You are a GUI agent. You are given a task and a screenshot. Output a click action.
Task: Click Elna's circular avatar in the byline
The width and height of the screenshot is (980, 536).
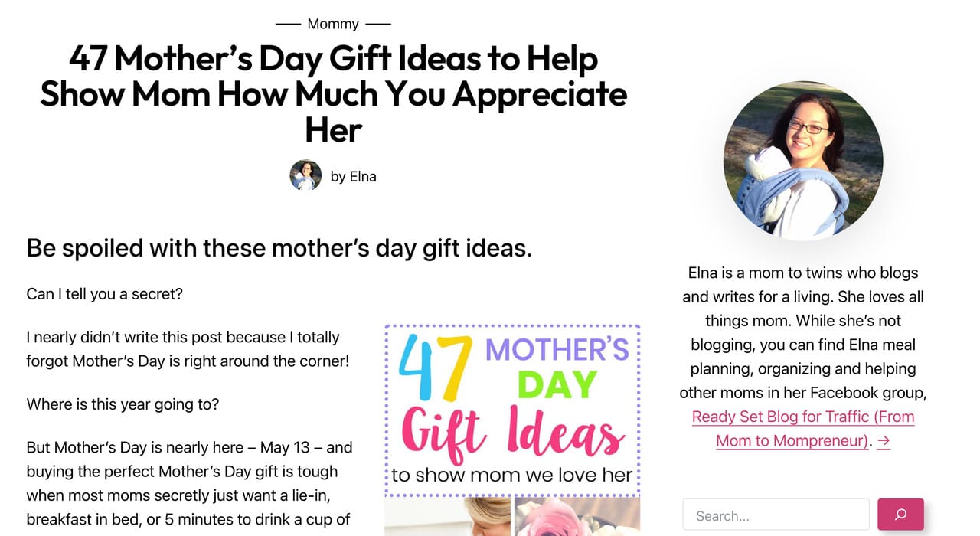pyautogui.click(x=305, y=176)
